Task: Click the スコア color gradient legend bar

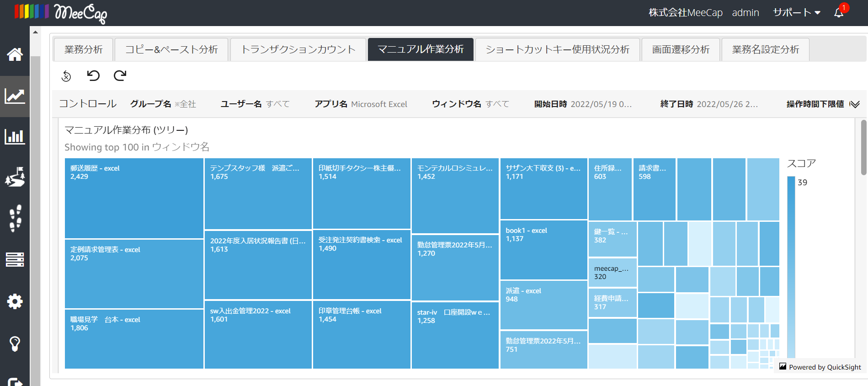Action: pos(791,267)
